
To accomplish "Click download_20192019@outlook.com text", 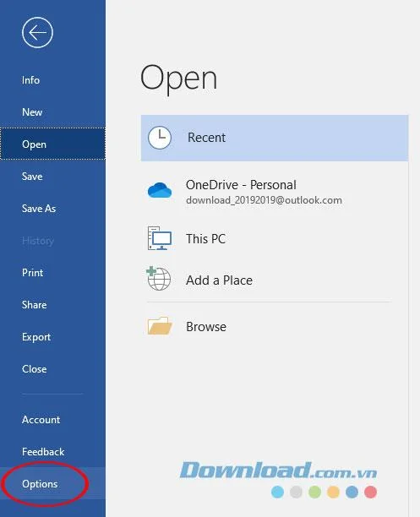I will click(x=264, y=200).
